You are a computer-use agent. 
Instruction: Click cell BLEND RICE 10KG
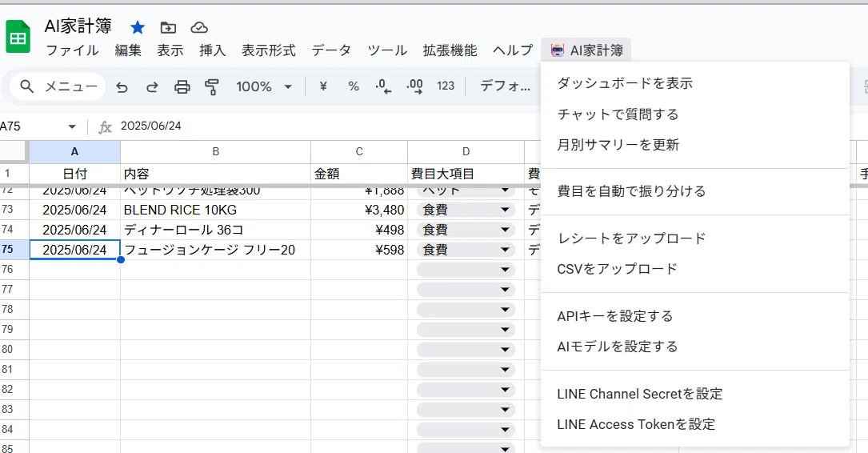pyautogui.click(x=215, y=210)
